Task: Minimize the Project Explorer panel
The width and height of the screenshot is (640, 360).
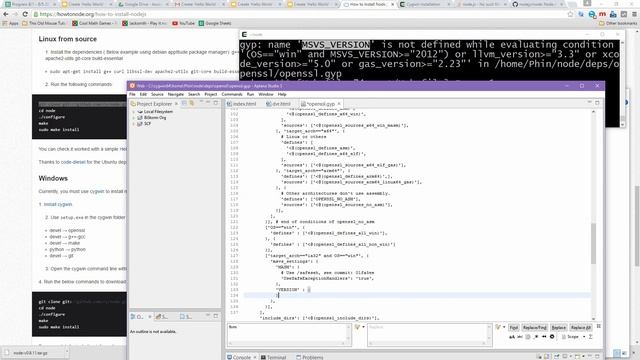Action: pyautogui.click(x=208, y=103)
